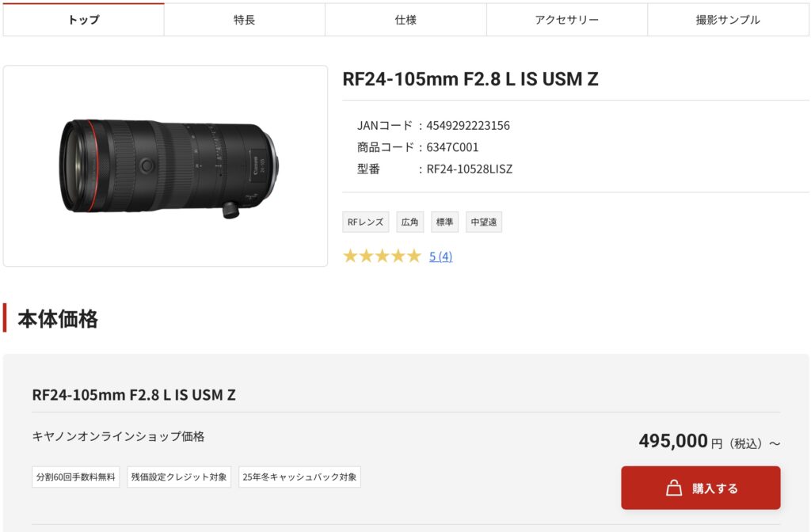Click the first star in the rating
The image size is (811, 532).
[x=348, y=256]
